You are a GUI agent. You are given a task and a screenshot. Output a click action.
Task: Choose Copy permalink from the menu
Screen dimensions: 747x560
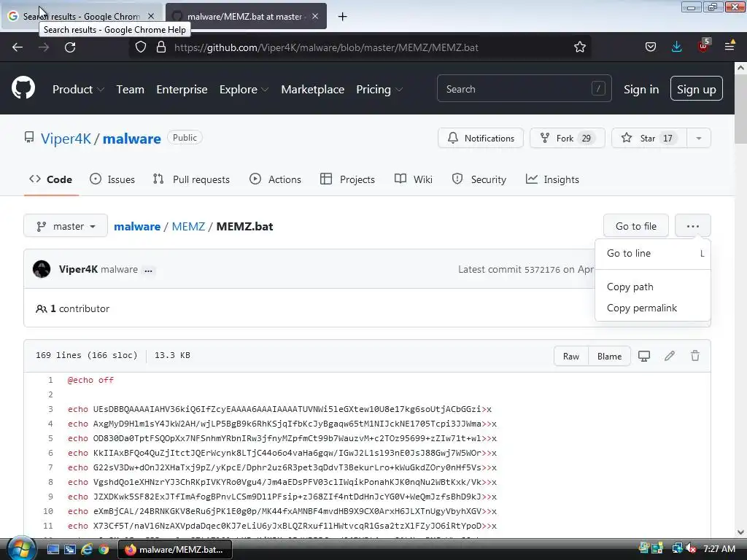[x=653, y=308]
